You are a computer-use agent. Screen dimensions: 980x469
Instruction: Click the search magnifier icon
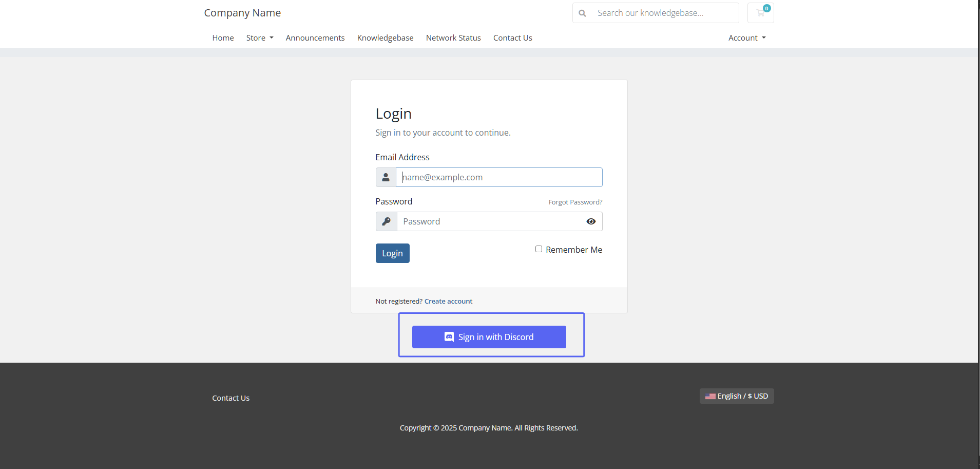point(582,13)
